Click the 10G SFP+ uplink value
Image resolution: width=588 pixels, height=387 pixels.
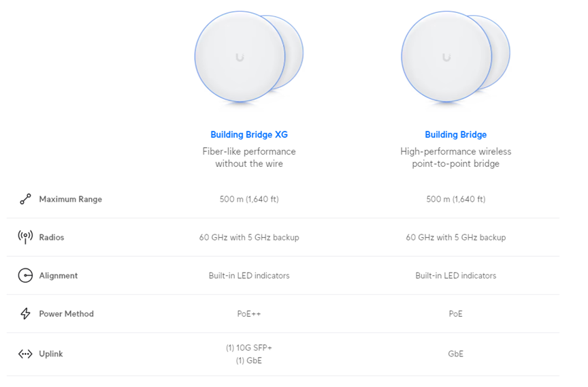coord(249,348)
